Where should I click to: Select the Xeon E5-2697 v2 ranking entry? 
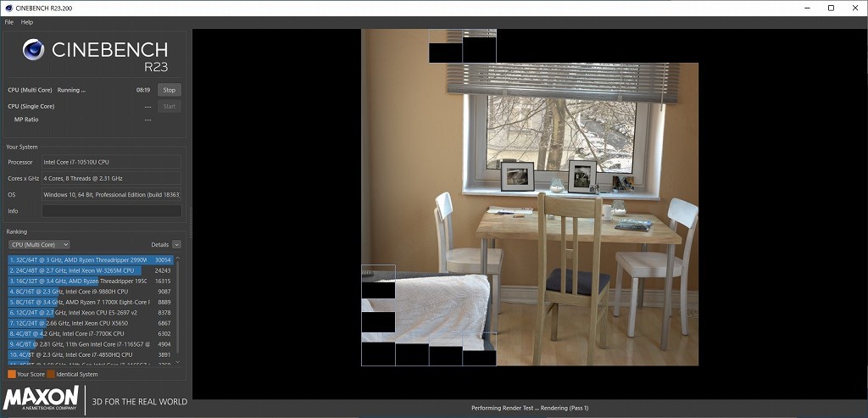coord(91,312)
